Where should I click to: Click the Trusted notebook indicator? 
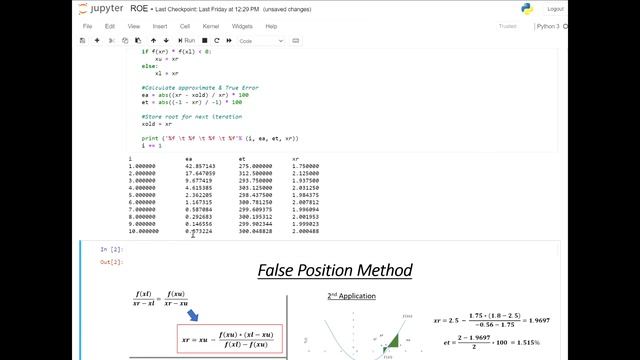[x=507, y=26]
